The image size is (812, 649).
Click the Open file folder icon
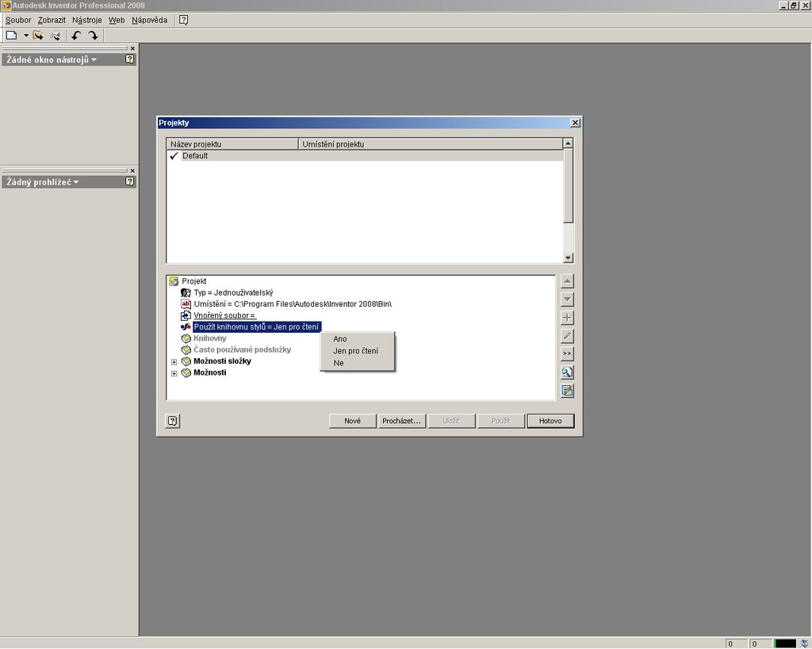[x=37, y=35]
